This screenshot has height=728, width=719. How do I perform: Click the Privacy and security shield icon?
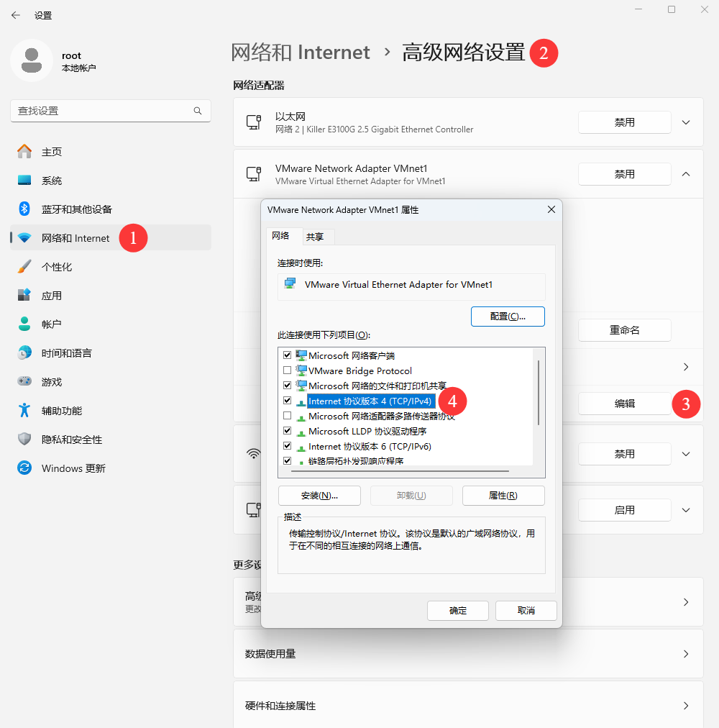(24, 440)
